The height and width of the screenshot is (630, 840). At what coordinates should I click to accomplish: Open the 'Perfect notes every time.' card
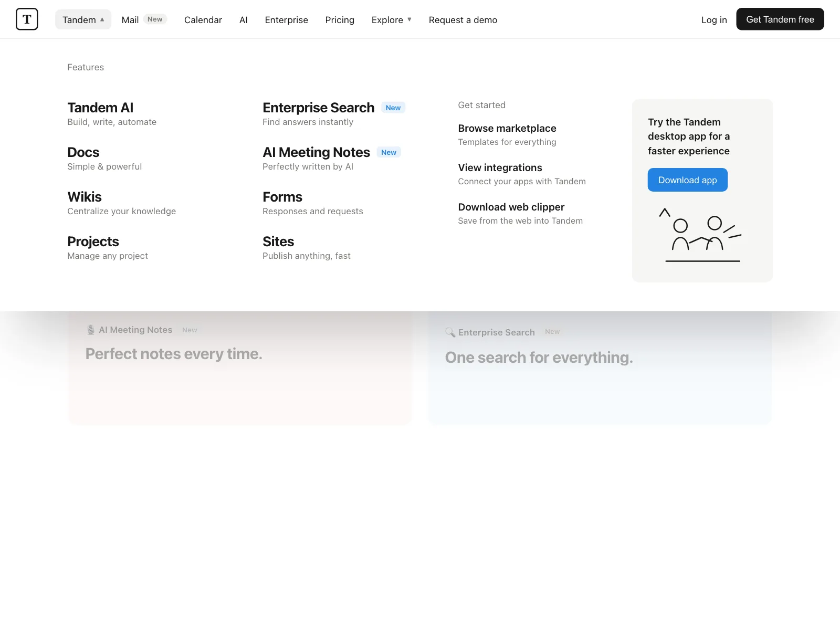pos(240,367)
